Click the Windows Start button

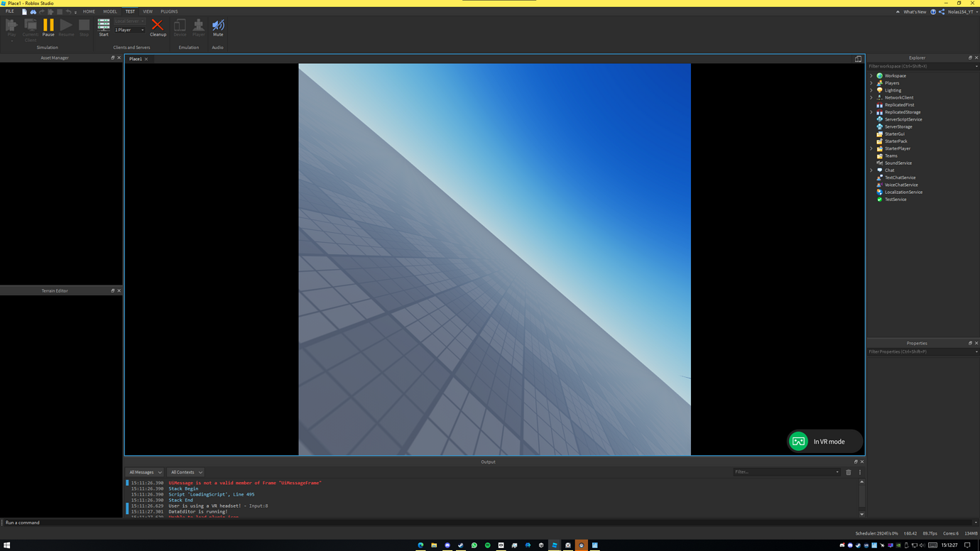click(7, 545)
